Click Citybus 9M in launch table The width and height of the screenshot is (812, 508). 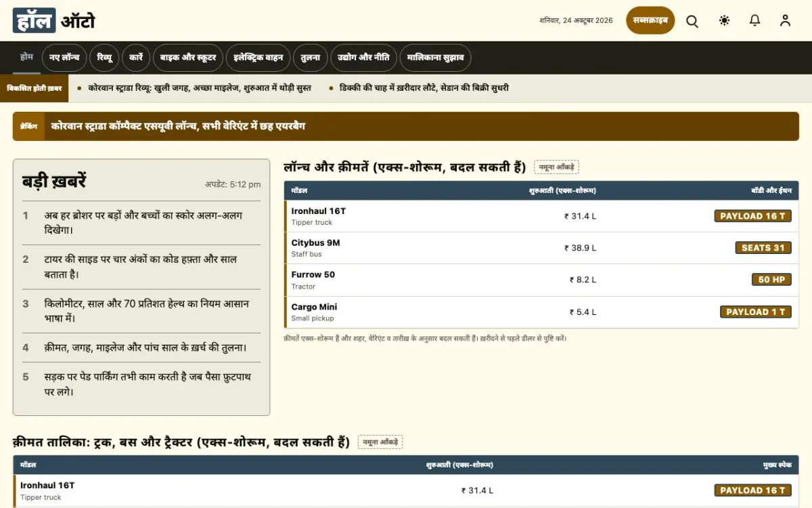click(x=315, y=242)
